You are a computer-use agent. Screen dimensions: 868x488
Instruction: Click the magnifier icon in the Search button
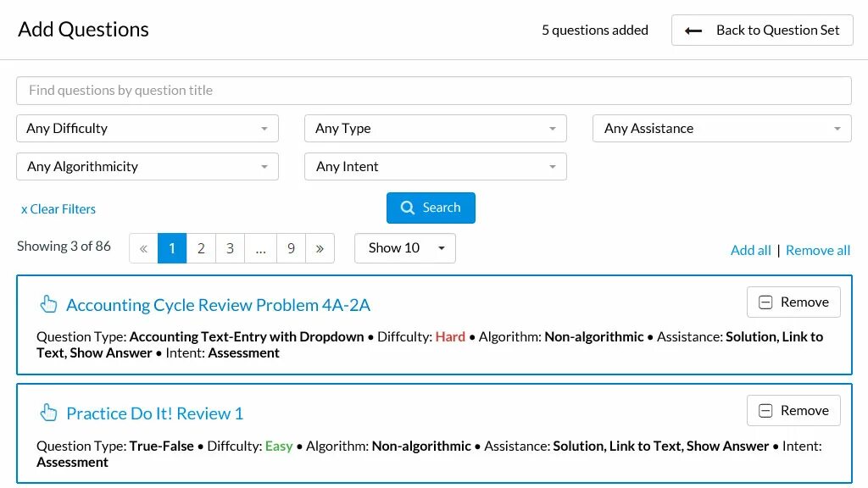tap(408, 208)
